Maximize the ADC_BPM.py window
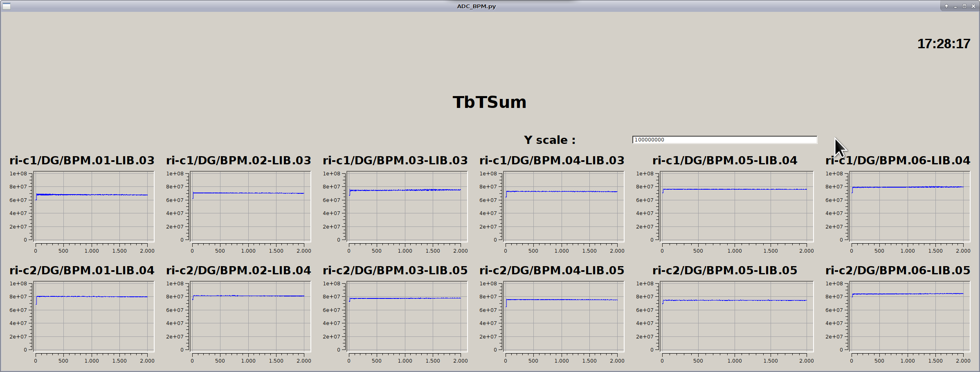 pos(964,6)
